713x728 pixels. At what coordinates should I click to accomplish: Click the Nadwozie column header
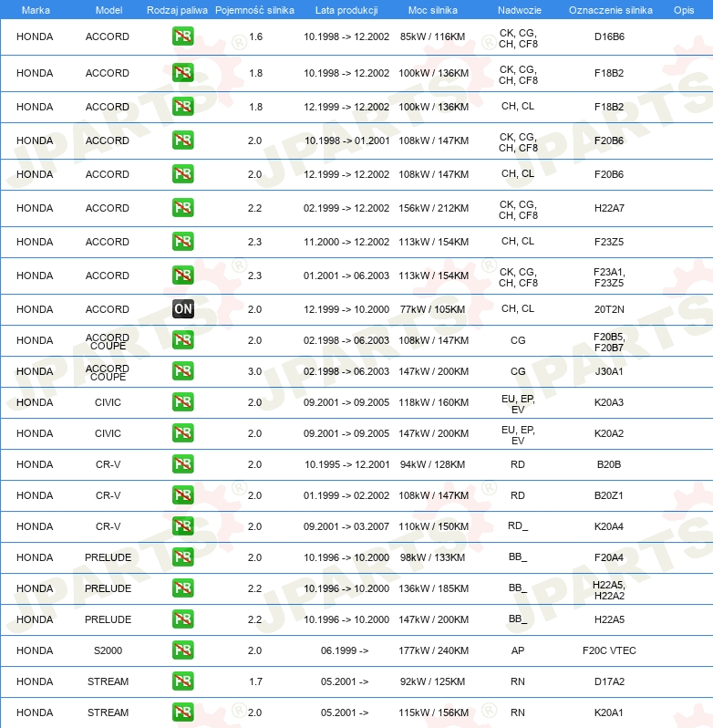(520, 10)
